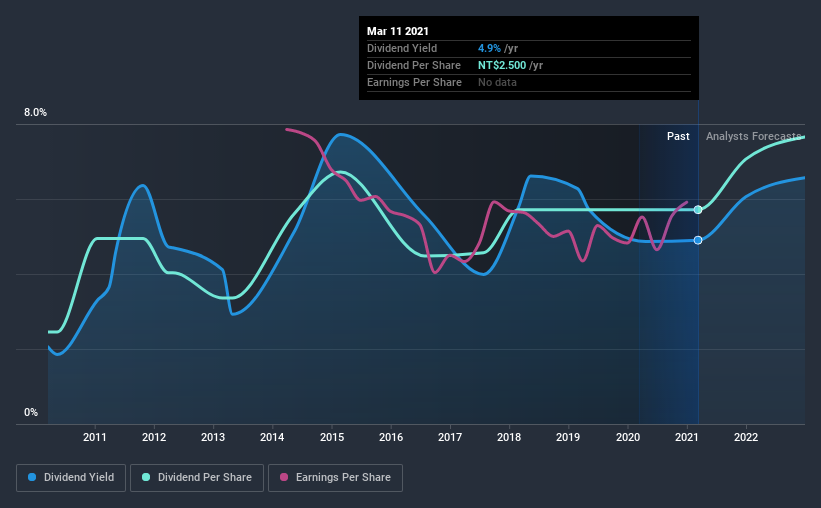Image resolution: width=821 pixels, height=508 pixels.
Task: Click the Dividend Yield tooltip row label
Action: pos(402,48)
